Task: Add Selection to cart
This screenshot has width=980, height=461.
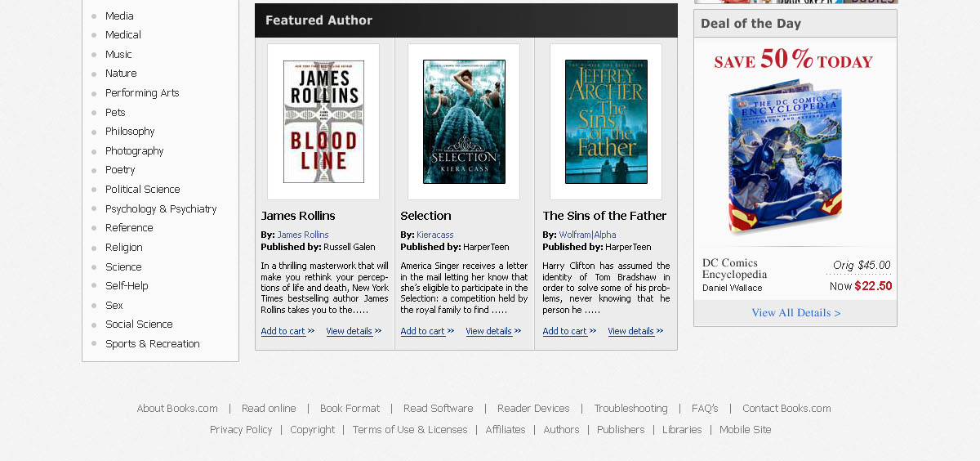Action: pyautogui.click(x=427, y=331)
